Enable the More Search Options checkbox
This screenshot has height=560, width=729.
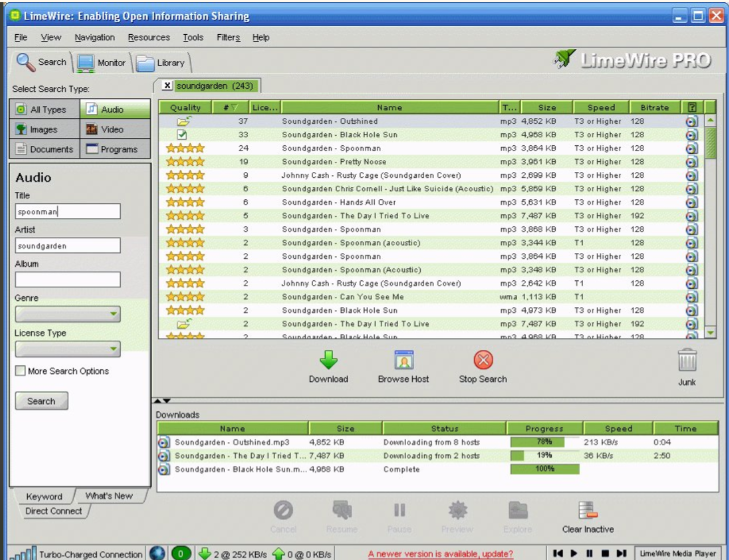coord(21,371)
